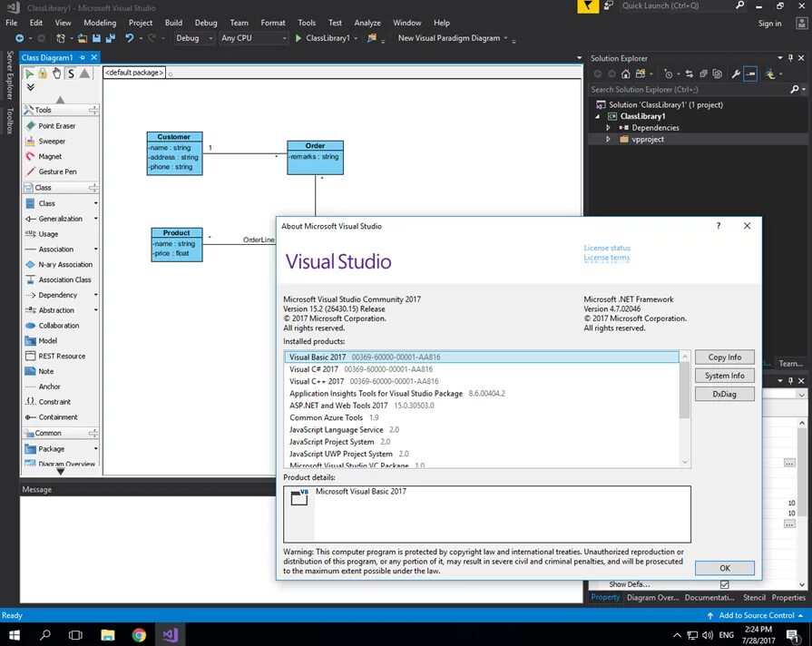This screenshot has width=812, height=646.
Task: Collapse the ClassLibrary1 project node
Action: click(598, 116)
